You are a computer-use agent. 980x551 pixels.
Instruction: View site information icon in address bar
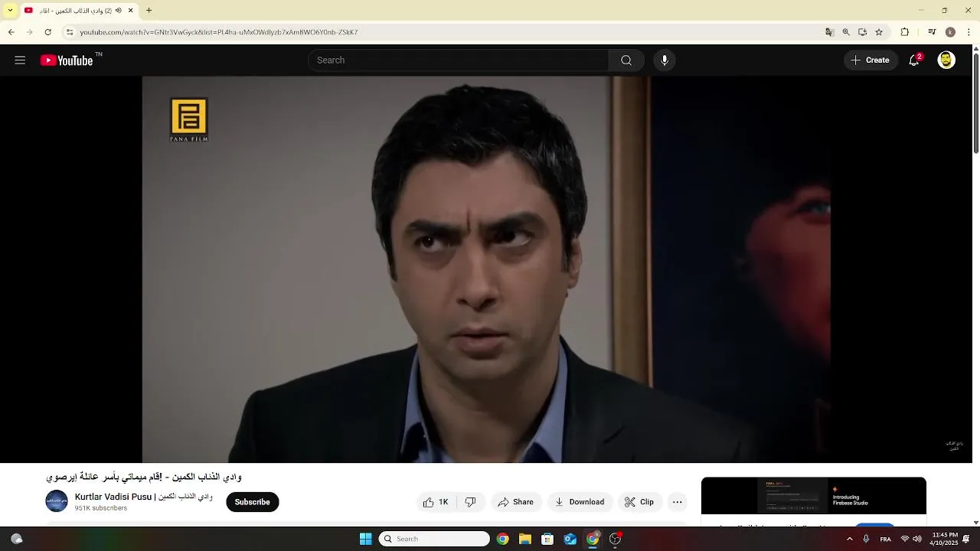click(x=70, y=32)
